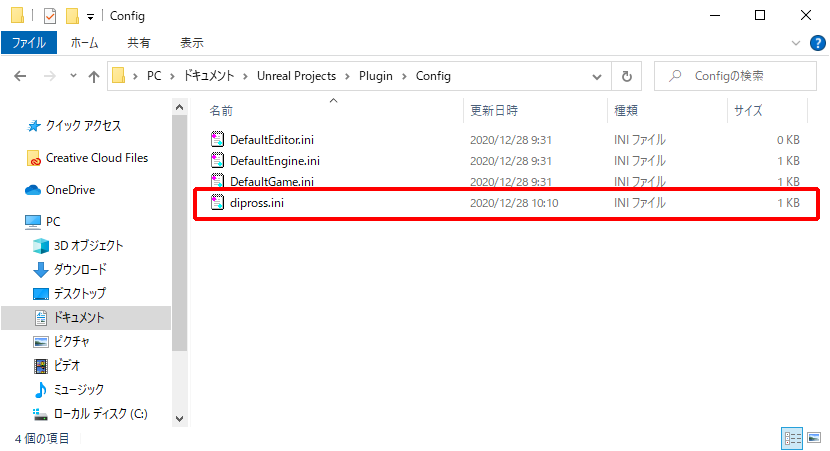Click the navigation pane scroll down arrow
The height and width of the screenshot is (451, 830).
click(x=179, y=419)
